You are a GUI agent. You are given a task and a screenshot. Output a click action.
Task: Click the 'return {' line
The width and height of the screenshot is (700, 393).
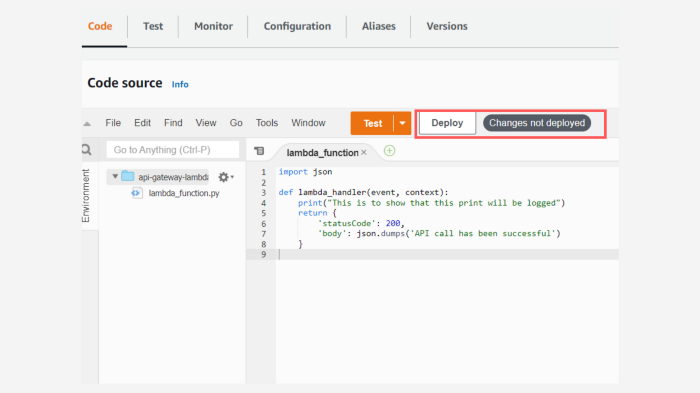point(317,213)
